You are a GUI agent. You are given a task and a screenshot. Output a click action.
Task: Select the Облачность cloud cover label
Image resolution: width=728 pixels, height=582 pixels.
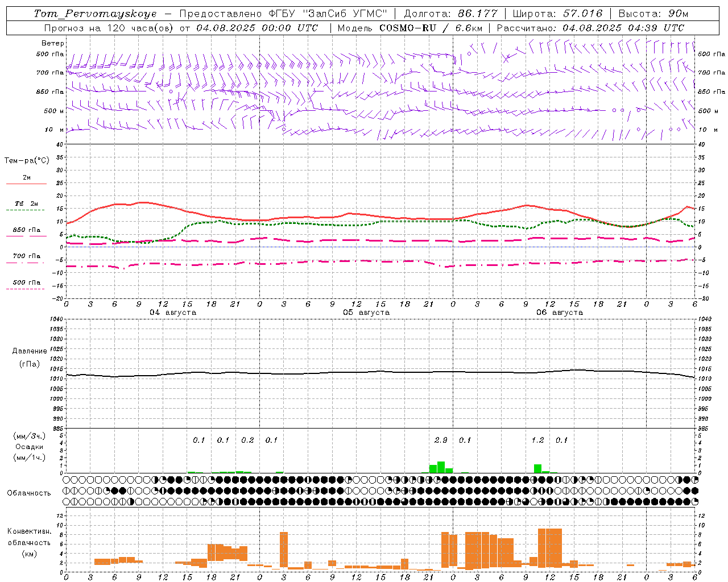pos(29,493)
